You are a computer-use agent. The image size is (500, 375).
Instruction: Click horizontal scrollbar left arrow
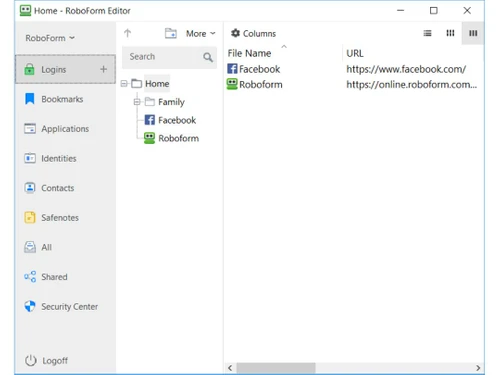tap(230, 368)
